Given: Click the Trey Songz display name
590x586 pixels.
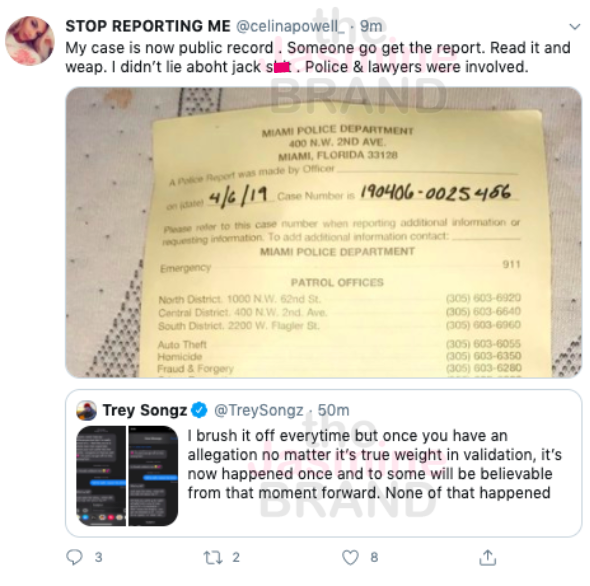Looking at the screenshot, I should (x=144, y=410).
